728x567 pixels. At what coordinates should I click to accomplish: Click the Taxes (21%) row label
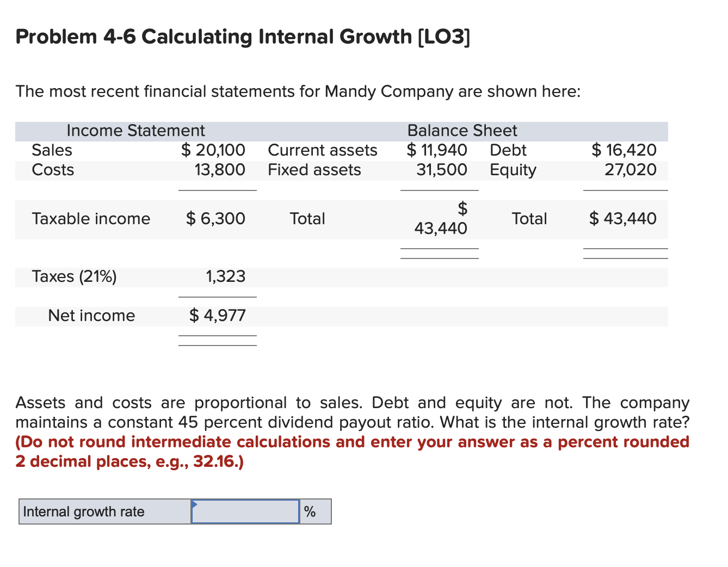click(74, 276)
